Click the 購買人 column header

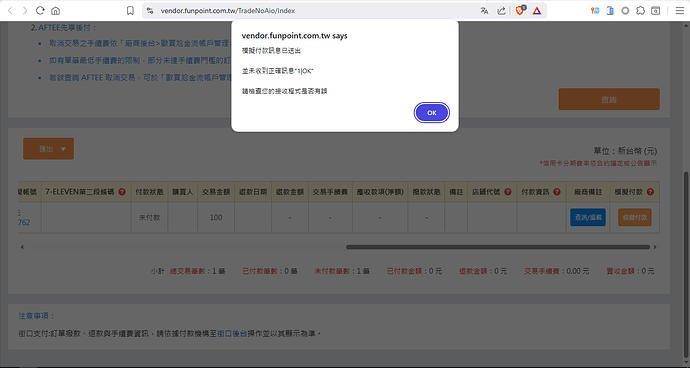coord(183,192)
